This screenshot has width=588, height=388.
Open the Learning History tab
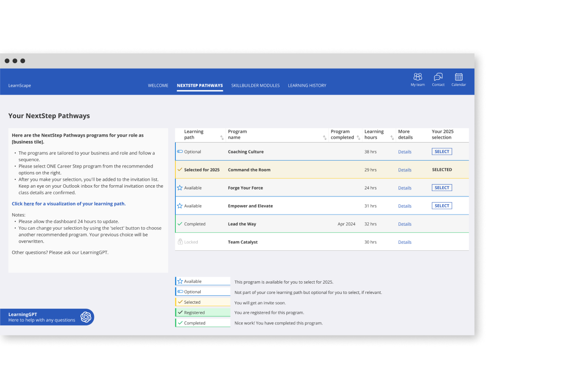307,85
